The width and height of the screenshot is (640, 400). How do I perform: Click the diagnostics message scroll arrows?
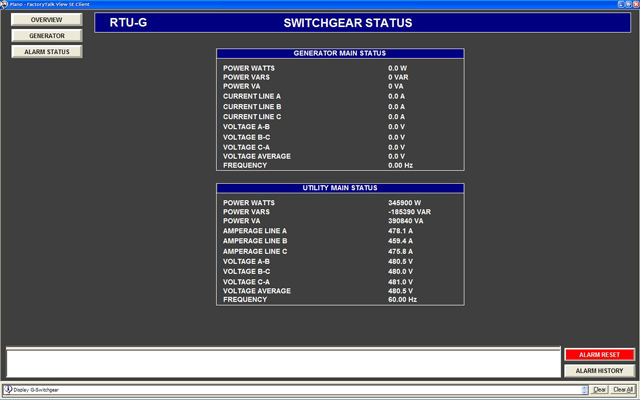click(585, 389)
